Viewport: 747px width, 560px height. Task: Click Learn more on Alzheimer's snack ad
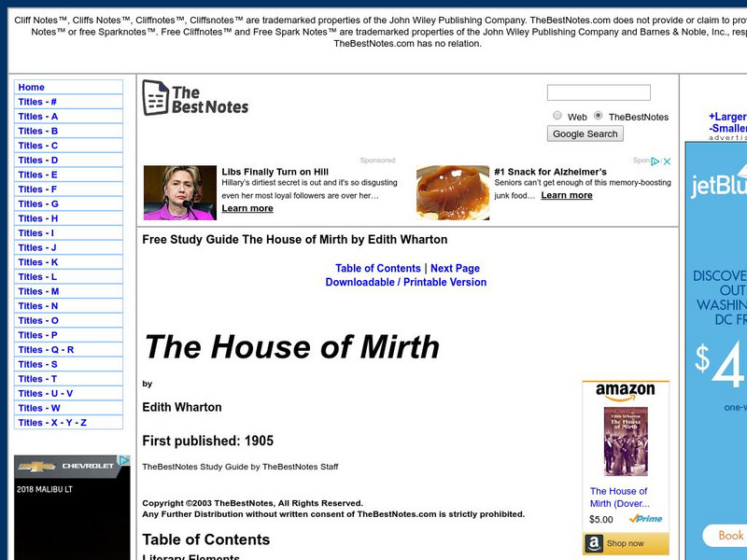point(567,195)
